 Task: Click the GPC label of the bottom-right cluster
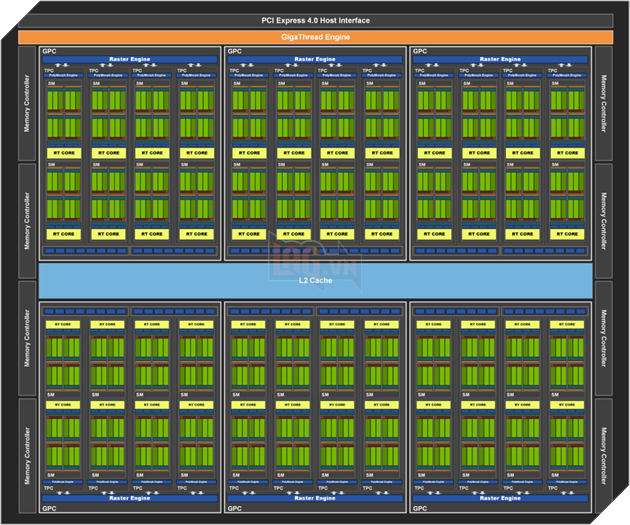(420, 507)
